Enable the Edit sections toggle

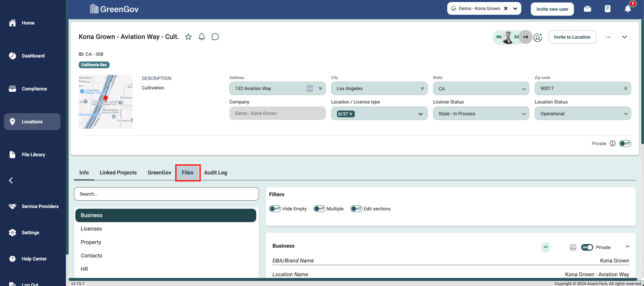(x=356, y=209)
